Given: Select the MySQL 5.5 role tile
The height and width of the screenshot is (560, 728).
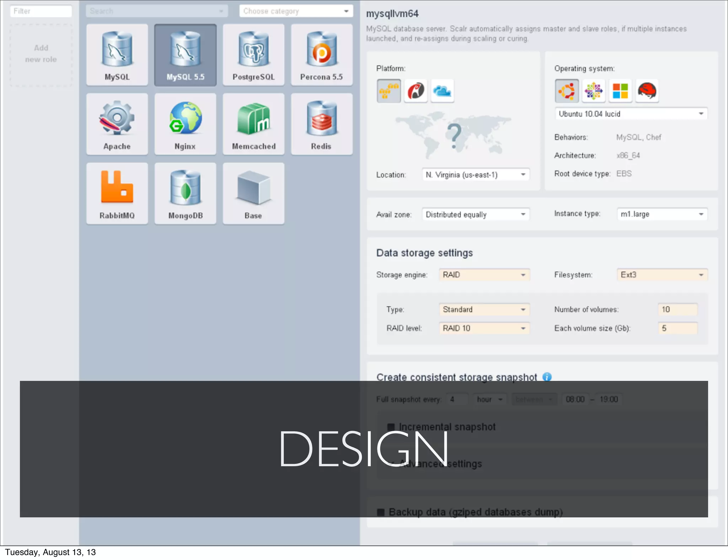Looking at the screenshot, I should [185, 55].
